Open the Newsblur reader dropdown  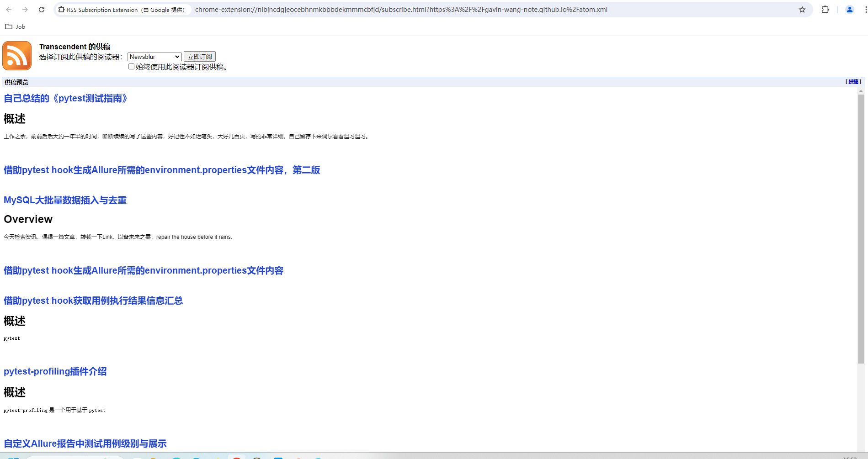[x=154, y=57]
